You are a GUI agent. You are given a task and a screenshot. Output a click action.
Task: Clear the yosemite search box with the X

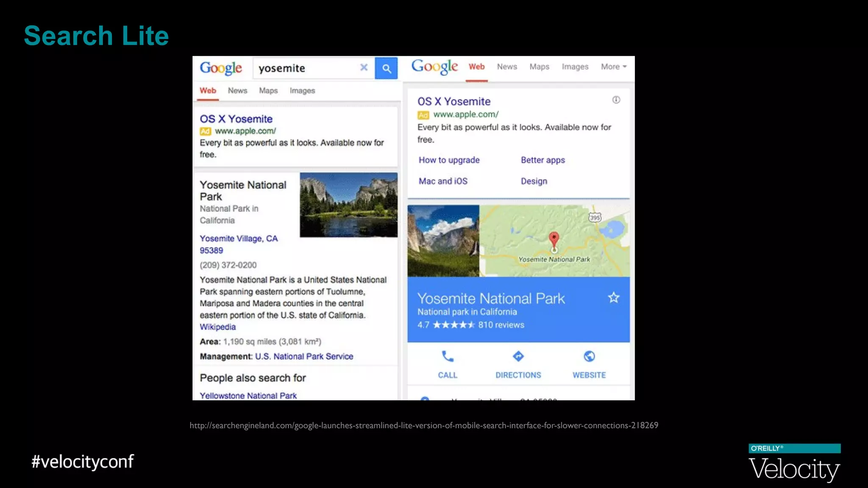pos(364,67)
